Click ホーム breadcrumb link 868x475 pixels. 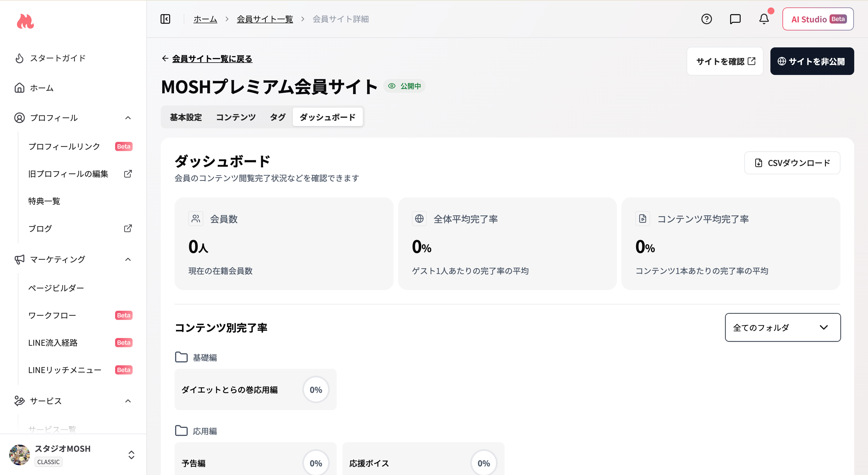[x=205, y=19]
